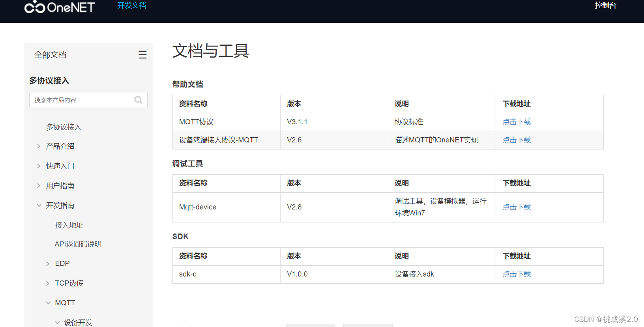Screen dimensions: 644x327
Task: Open the 接入地址 sidebar page
Action: [69, 225]
